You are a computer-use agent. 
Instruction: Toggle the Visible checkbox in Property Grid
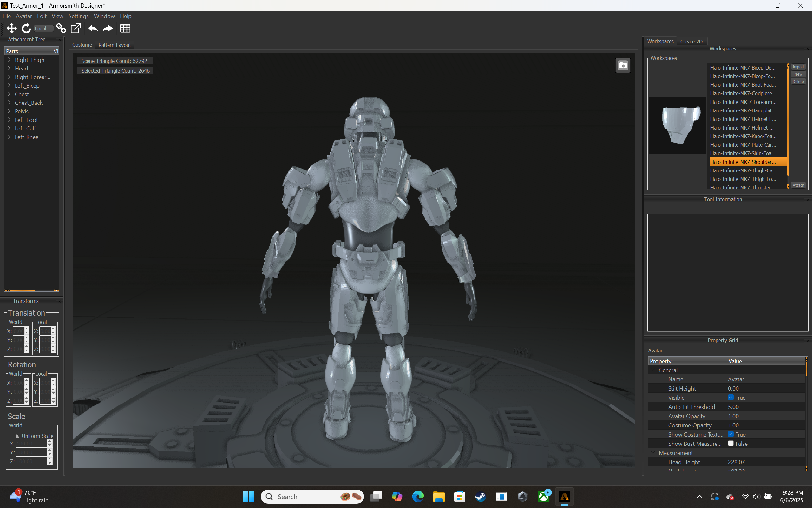coord(730,398)
